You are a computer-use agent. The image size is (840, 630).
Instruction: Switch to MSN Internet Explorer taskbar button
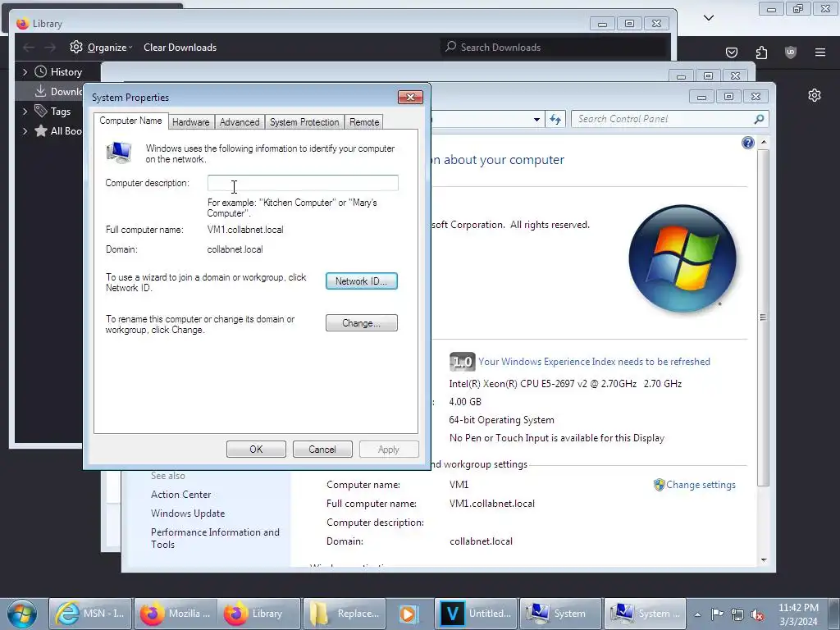pos(90,614)
